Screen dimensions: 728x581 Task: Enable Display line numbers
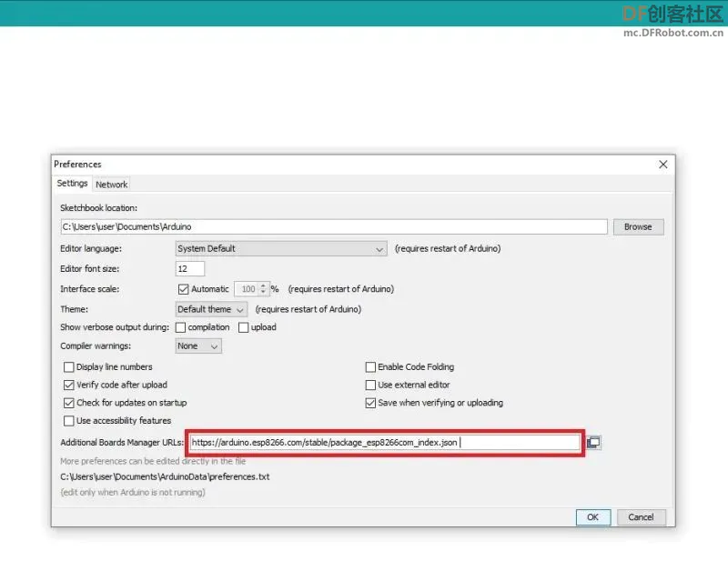69,367
